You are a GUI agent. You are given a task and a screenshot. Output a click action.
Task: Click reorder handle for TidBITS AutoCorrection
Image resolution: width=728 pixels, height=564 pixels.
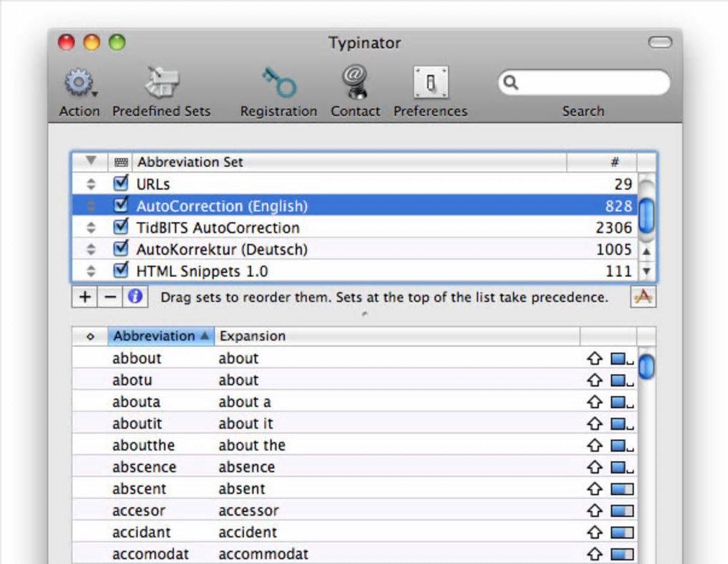(91, 228)
